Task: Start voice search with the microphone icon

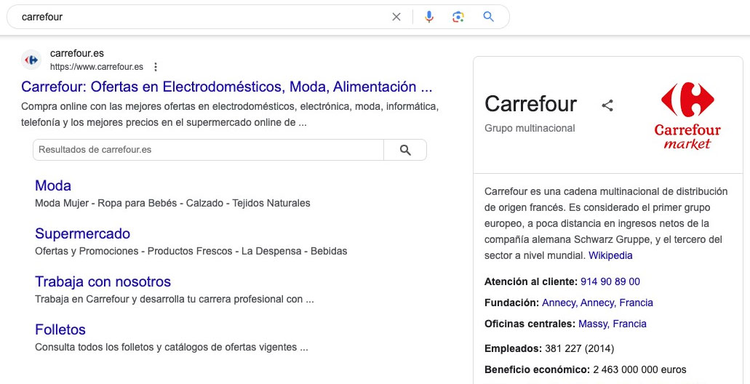Action: pyautogui.click(x=429, y=17)
